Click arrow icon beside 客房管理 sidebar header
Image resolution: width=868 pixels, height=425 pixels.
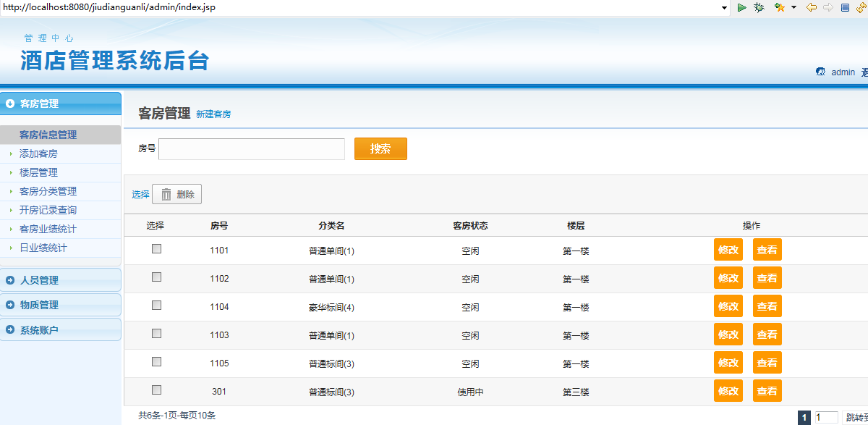[x=10, y=104]
